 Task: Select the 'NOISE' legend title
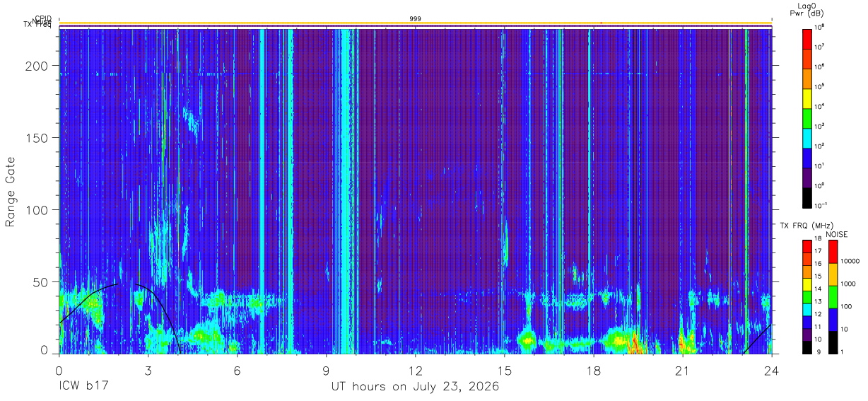(837, 233)
